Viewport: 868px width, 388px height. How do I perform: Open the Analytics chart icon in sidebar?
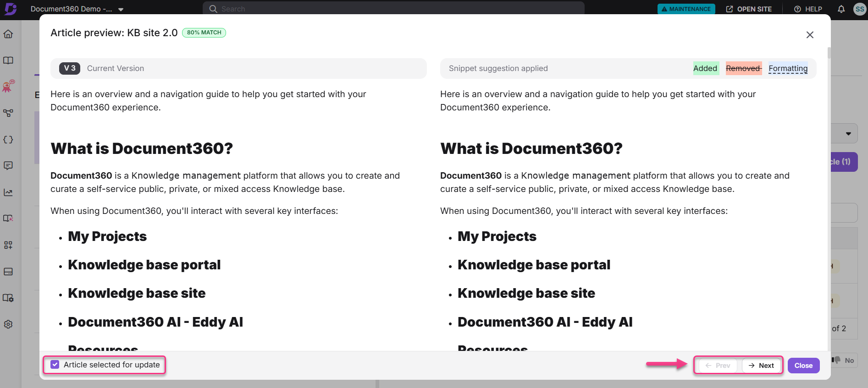tap(8, 192)
